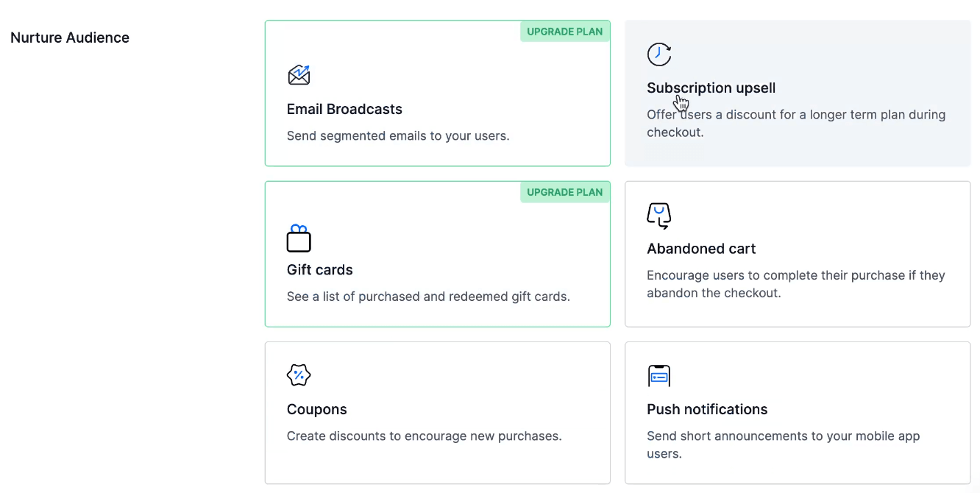
Task: Select the Nurture Audience section heading
Action: (70, 38)
